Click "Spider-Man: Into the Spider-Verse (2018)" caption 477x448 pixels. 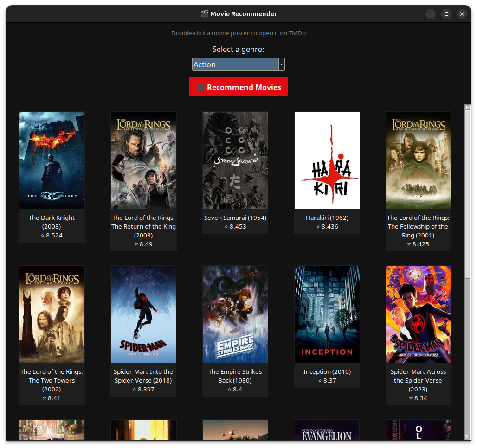tap(143, 376)
